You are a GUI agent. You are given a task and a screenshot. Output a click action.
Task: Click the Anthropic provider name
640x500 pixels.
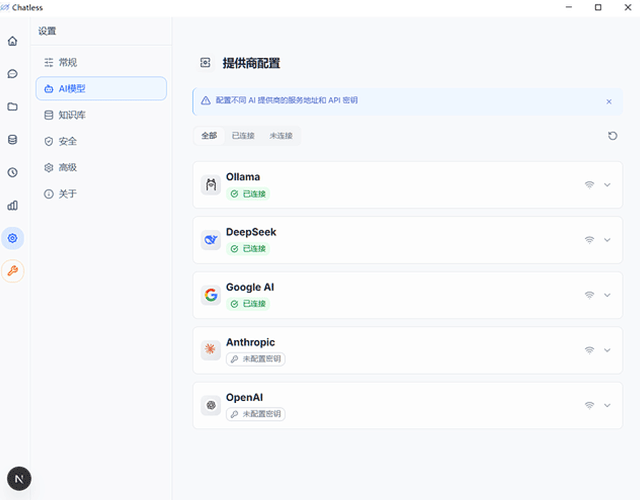[250, 342]
